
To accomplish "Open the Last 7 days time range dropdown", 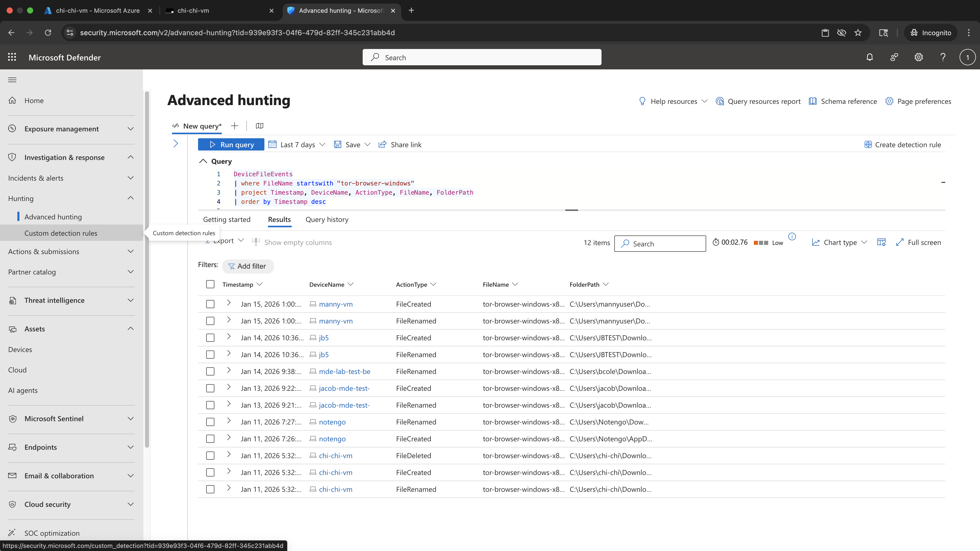I will click(x=297, y=144).
